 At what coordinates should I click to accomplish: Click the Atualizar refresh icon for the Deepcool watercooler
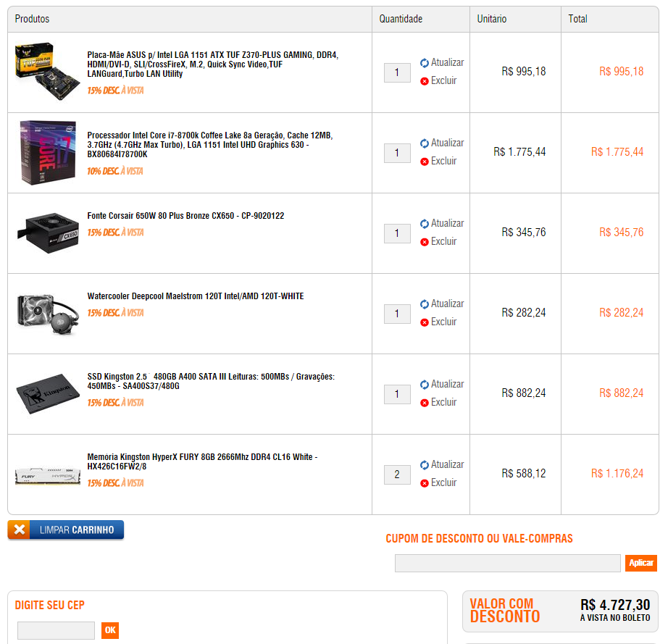[425, 304]
